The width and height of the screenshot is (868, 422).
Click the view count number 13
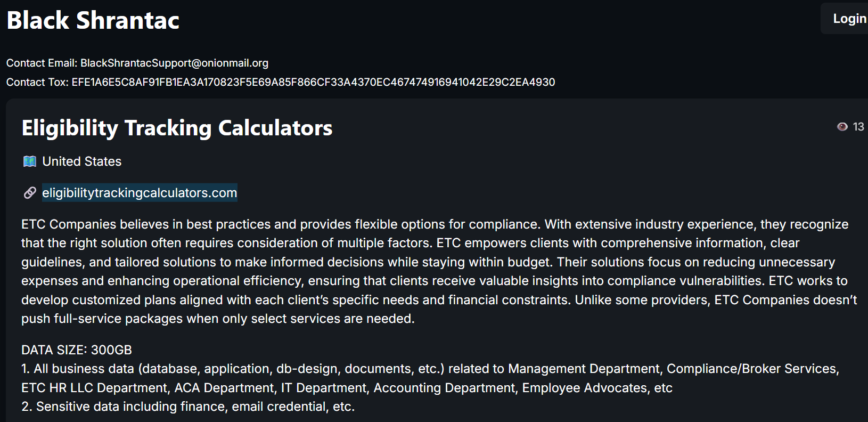click(858, 127)
